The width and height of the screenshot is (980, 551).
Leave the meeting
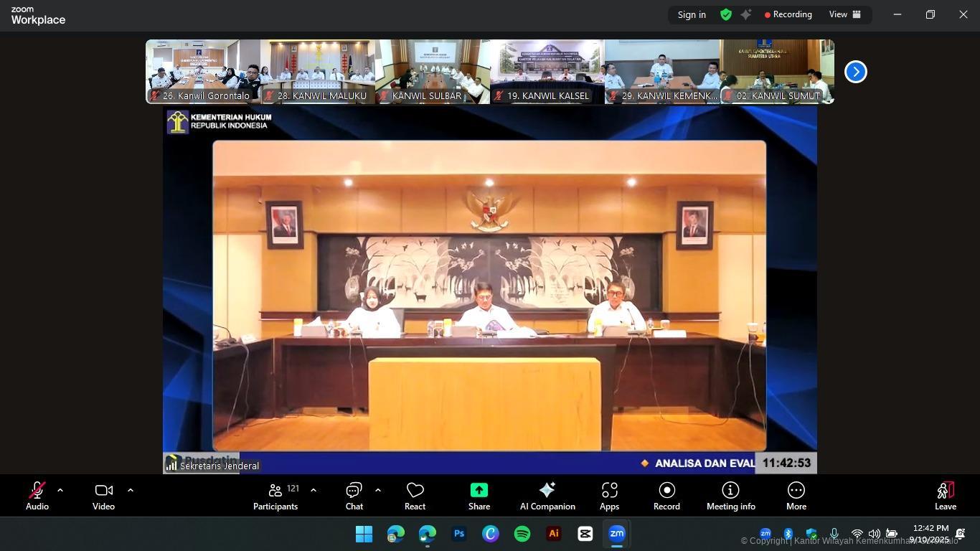pyautogui.click(x=946, y=496)
